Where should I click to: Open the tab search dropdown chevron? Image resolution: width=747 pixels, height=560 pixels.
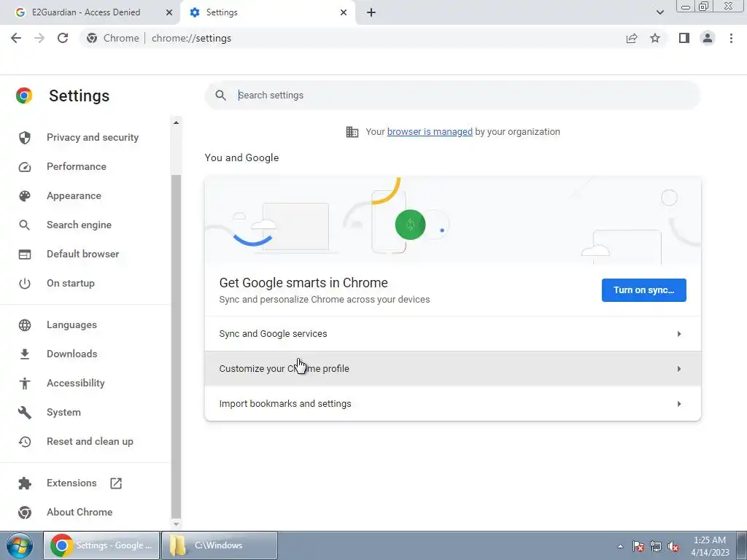(x=659, y=12)
